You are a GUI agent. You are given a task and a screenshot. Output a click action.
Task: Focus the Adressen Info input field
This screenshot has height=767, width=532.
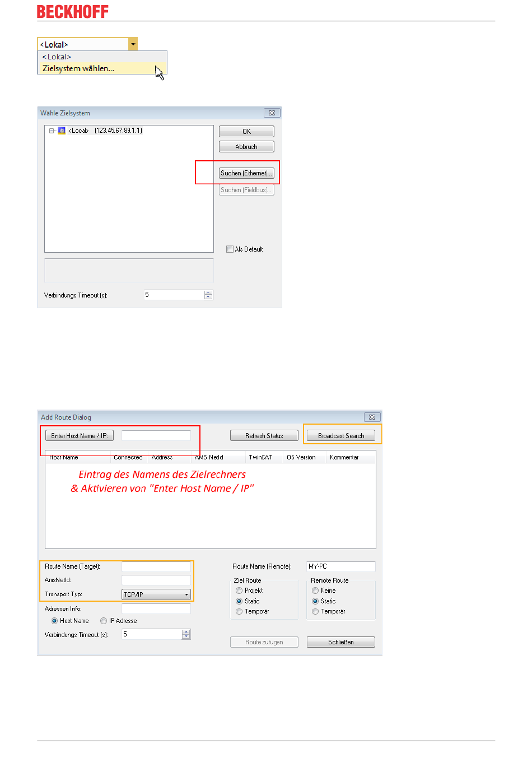pos(156,608)
